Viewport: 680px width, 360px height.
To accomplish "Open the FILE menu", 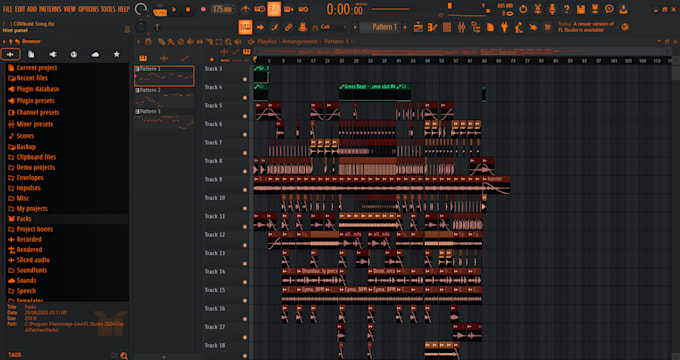I will pyautogui.click(x=7, y=9).
